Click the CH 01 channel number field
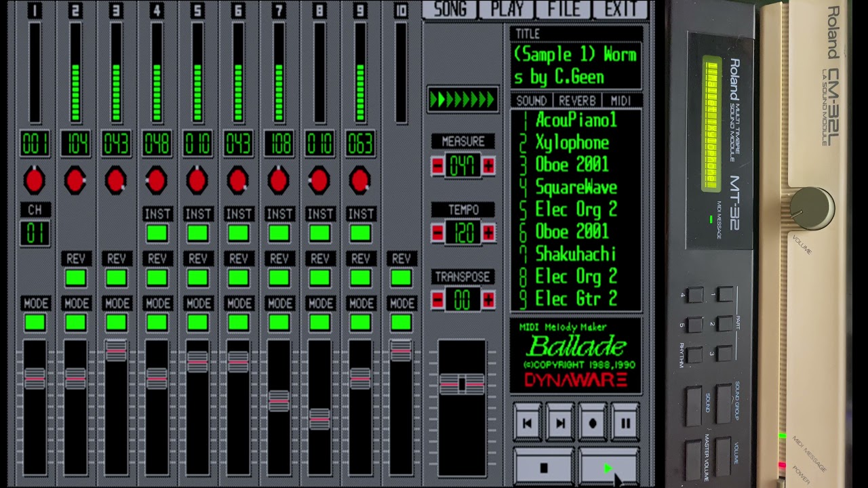The image size is (868, 488). click(35, 234)
